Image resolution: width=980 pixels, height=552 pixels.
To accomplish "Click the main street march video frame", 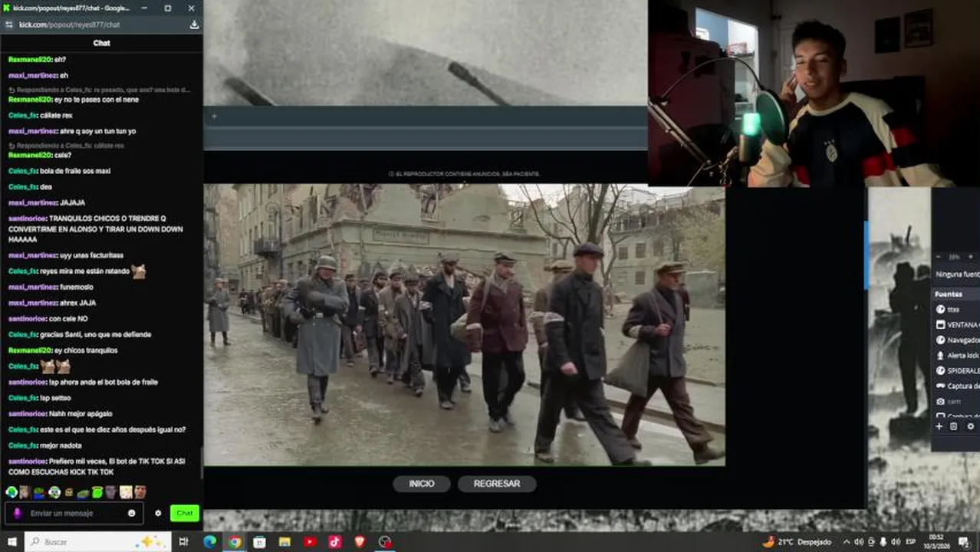I will [x=465, y=324].
